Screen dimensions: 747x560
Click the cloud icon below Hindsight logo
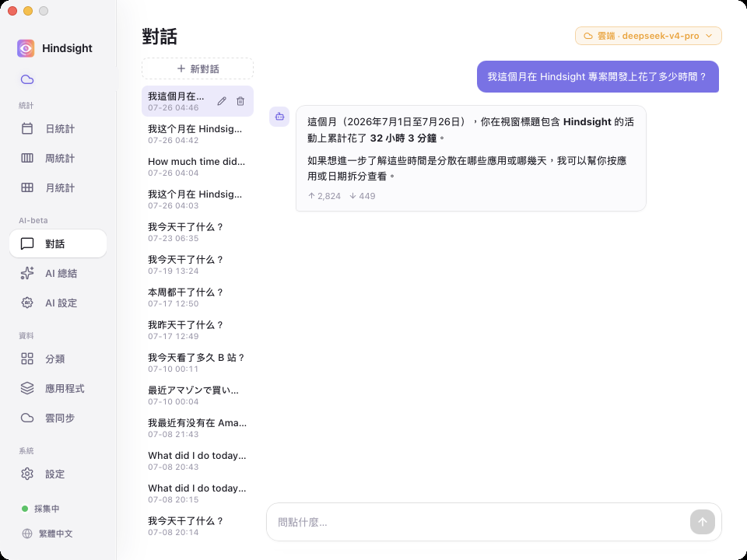click(x=27, y=79)
